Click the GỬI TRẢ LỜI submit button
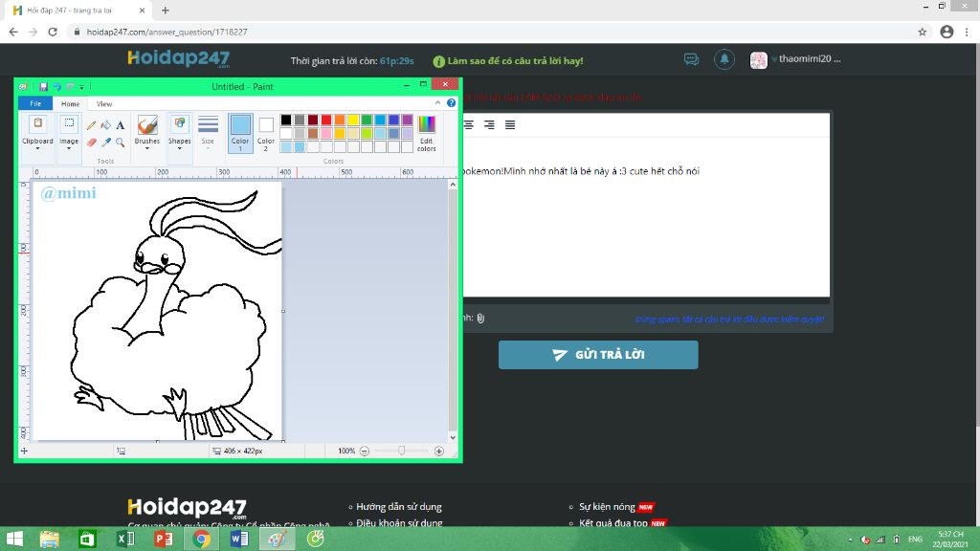Screen dimensions: 980x551 click(x=598, y=355)
